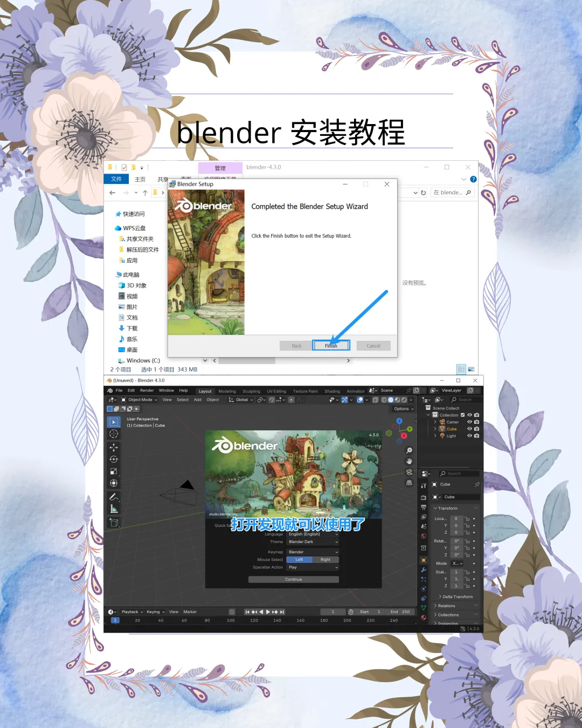Open the World properties tab
Screen dimensions: 582x728
tap(424, 536)
